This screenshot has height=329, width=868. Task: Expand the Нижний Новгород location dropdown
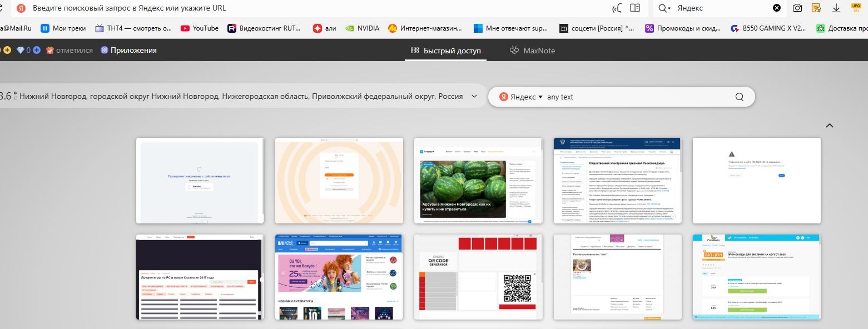click(474, 96)
